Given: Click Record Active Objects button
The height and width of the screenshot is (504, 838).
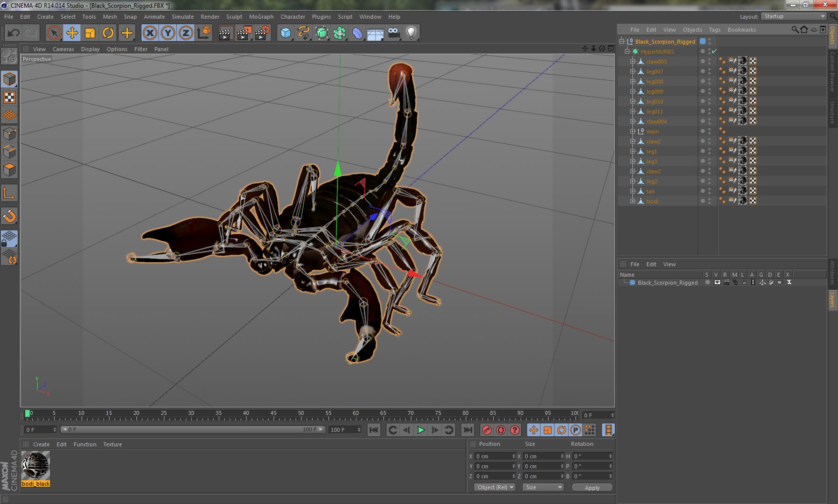Looking at the screenshot, I should coord(487,430).
